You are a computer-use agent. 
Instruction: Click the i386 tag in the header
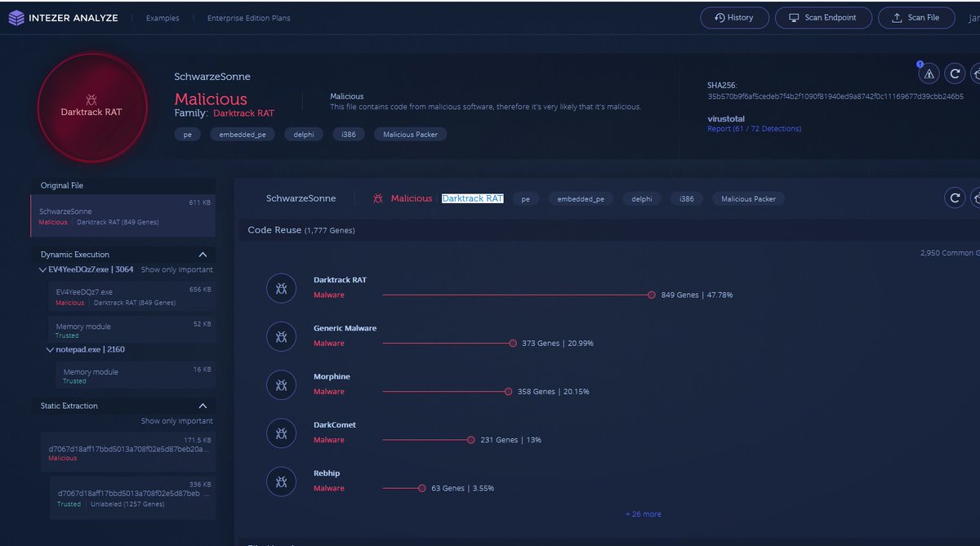349,135
